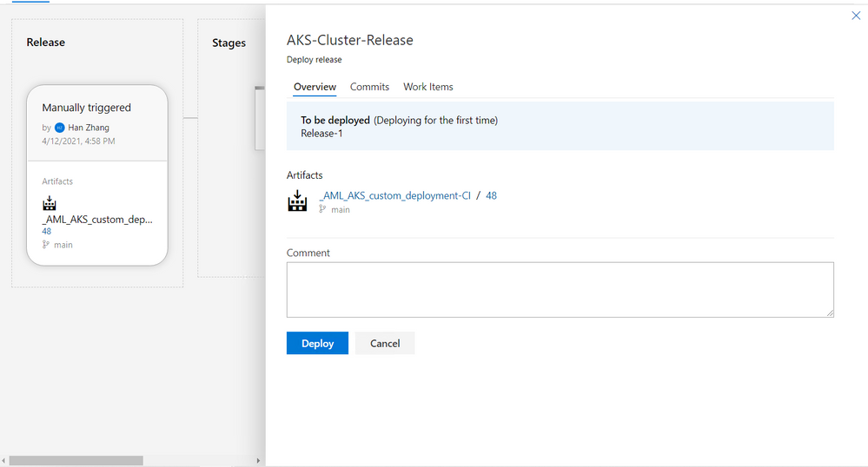Open build 48 link in Release card
Viewport: 868px width, 467px height.
tap(47, 231)
